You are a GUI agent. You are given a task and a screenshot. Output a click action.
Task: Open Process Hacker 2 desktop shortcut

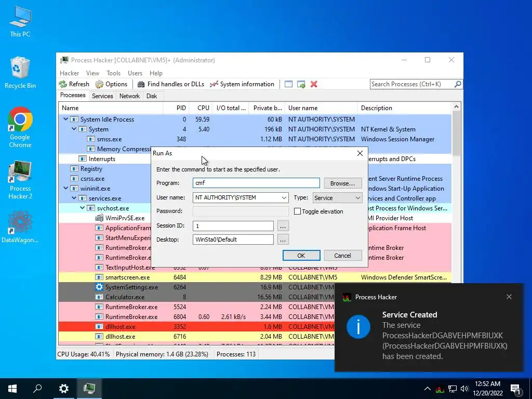(20, 180)
